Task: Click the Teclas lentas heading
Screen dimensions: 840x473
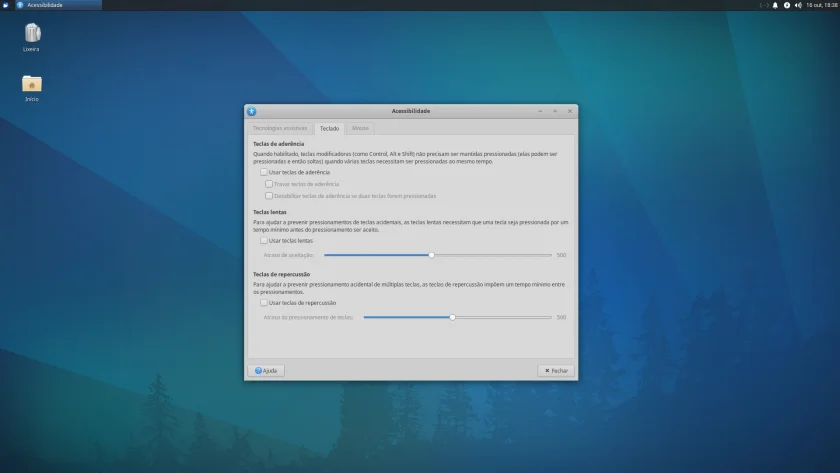Action: click(270, 213)
